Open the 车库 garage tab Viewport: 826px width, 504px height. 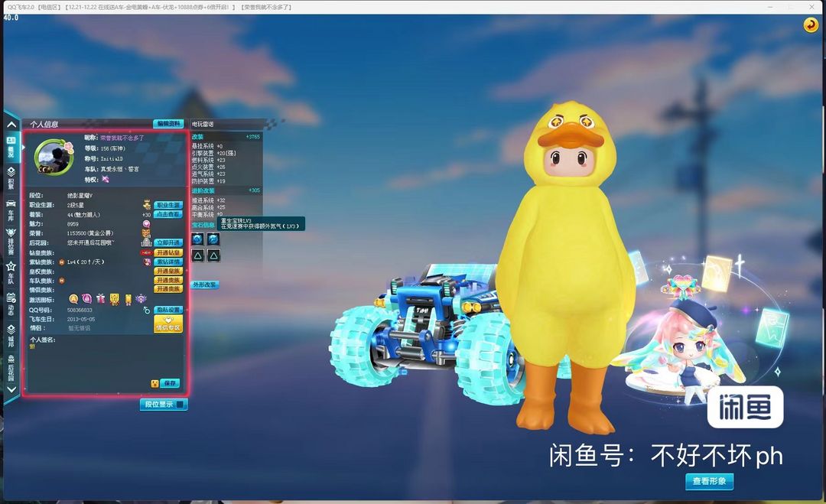point(11,210)
